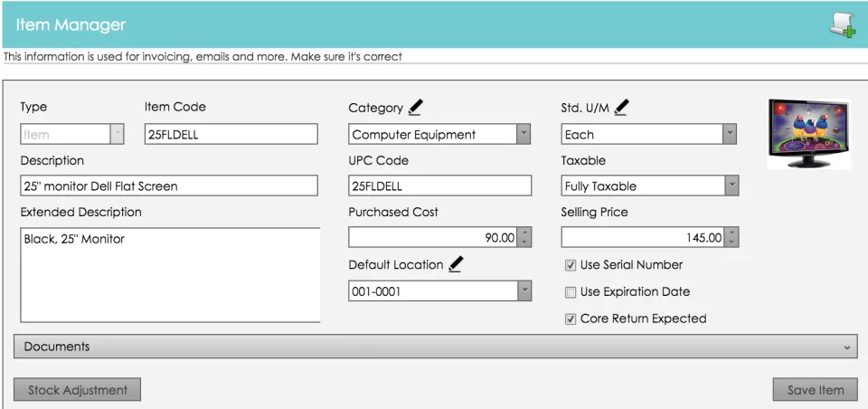This screenshot has height=409, width=868.
Task: Open the Default Location dropdown 001-0001
Action: 439,291
